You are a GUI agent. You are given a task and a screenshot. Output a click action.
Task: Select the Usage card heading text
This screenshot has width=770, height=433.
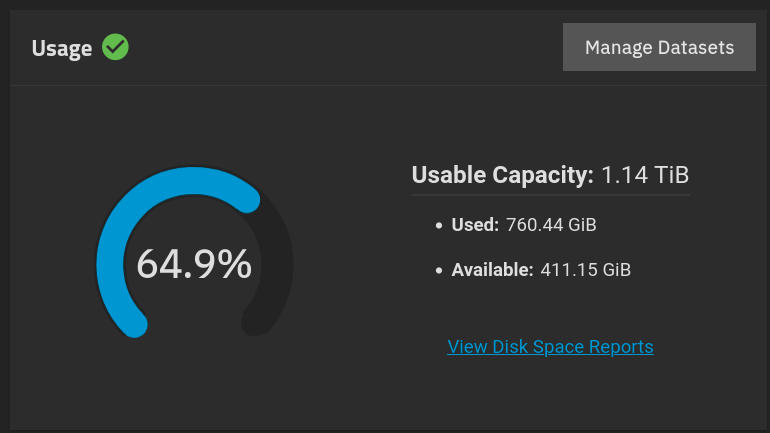point(62,48)
